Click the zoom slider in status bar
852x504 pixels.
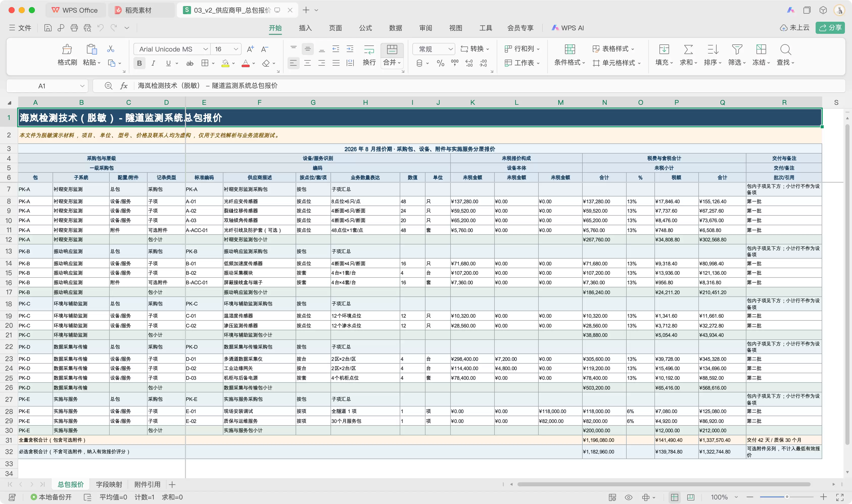[x=786, y=497]
